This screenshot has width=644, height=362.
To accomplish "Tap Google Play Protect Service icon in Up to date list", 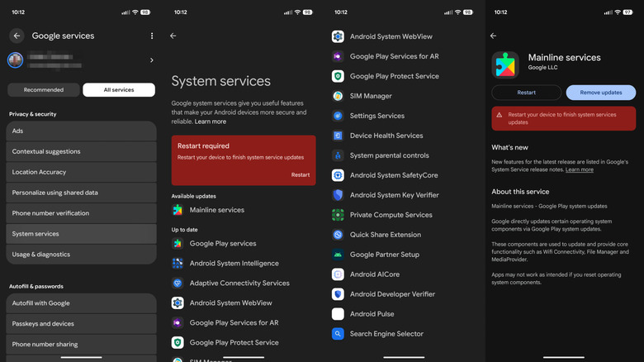I will pos(178,342).
